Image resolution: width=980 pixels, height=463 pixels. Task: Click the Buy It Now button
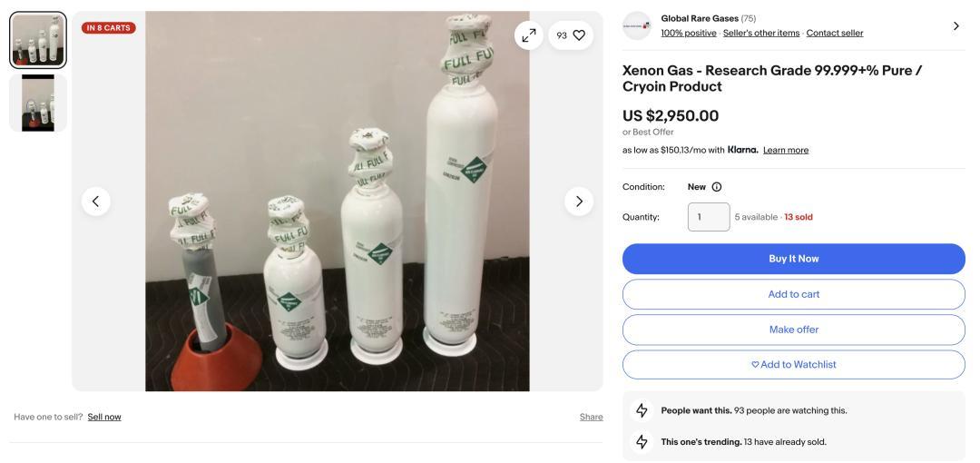pyautogui.click(x=793, y=259)
